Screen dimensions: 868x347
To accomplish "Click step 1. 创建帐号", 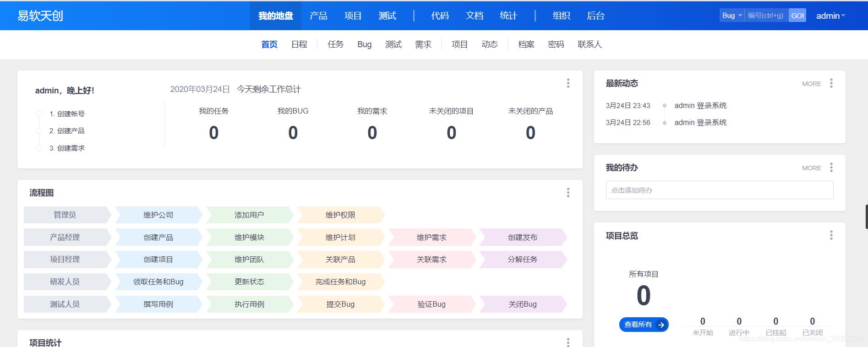I will [67, 114].
